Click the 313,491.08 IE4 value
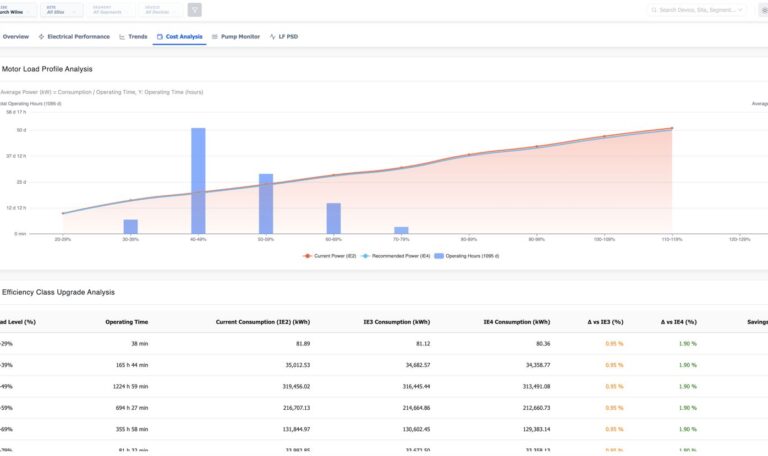 (536, 386)
